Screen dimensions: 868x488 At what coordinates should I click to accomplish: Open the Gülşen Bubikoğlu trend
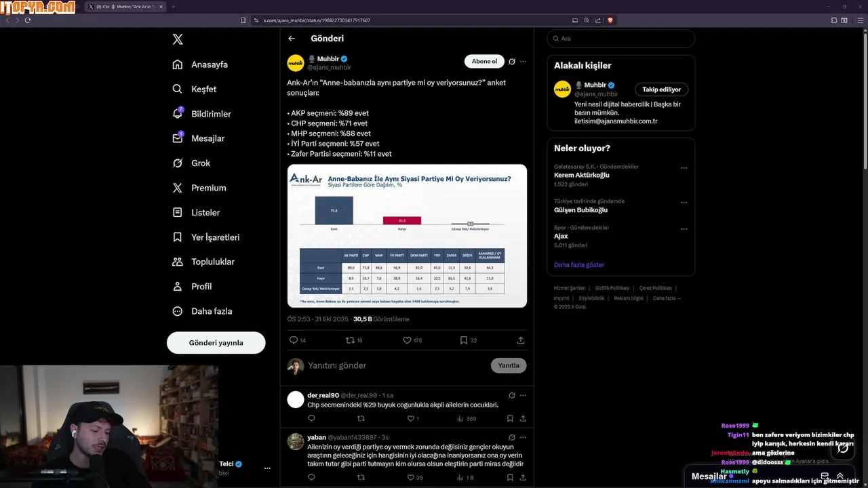coord(581,210)
